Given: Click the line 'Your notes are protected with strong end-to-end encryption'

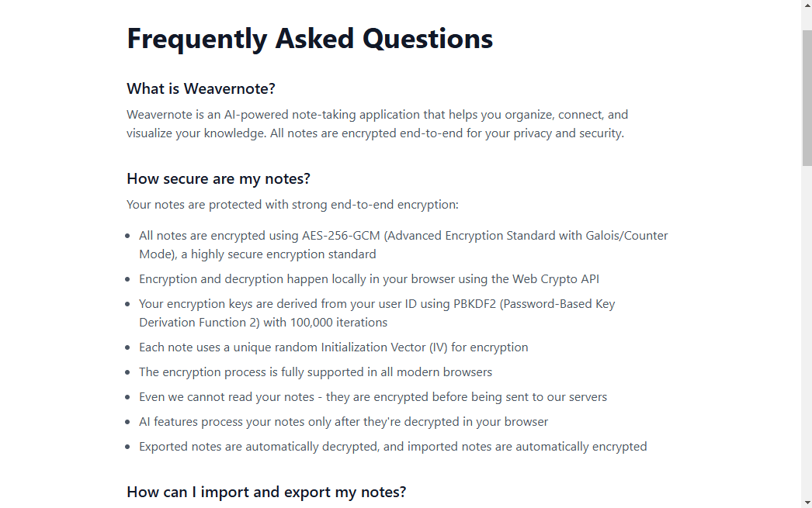Looking at the screenshot, I should coord(292,204).
